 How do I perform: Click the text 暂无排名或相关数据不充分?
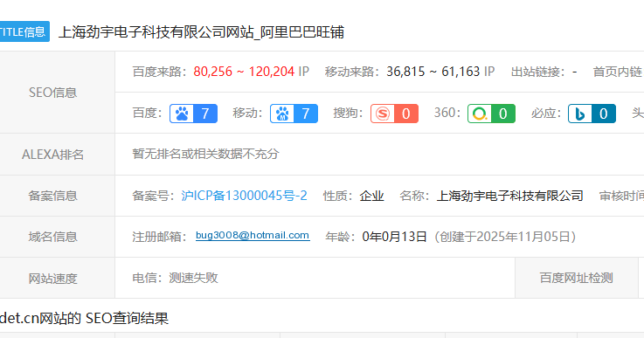click(x=205, y=154)
